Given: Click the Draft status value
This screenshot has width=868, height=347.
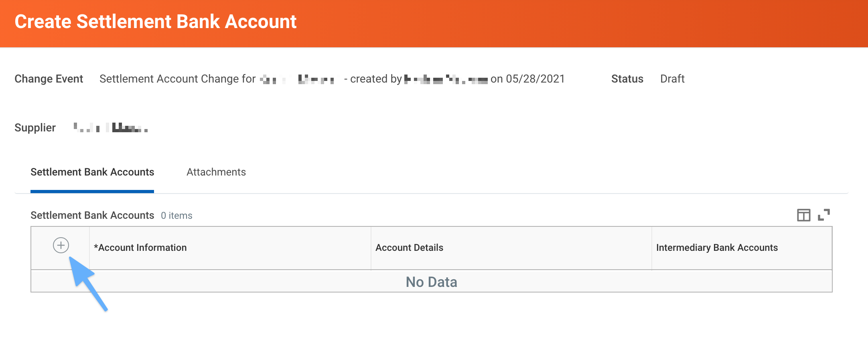Looking at the screenshot, I should click(672, 79).
